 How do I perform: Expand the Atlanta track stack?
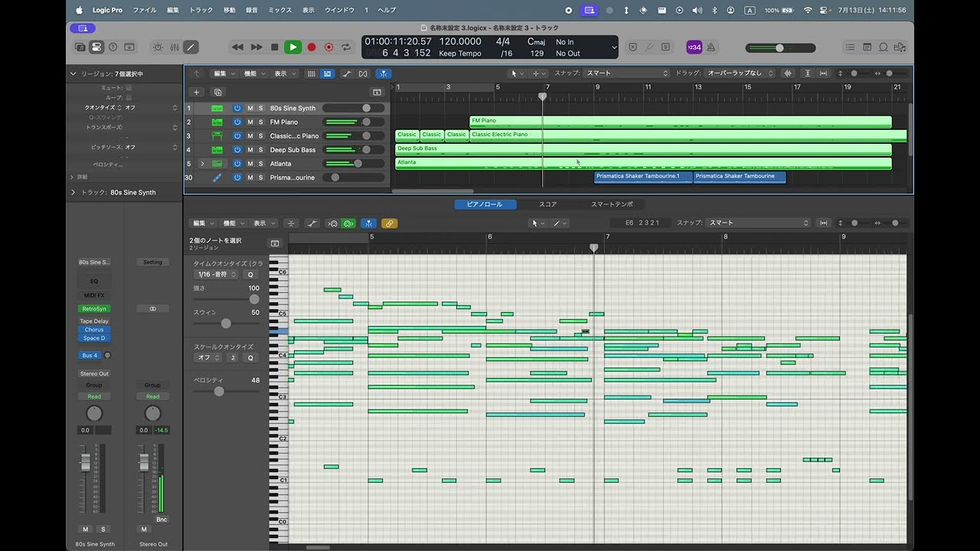(202, 164)
